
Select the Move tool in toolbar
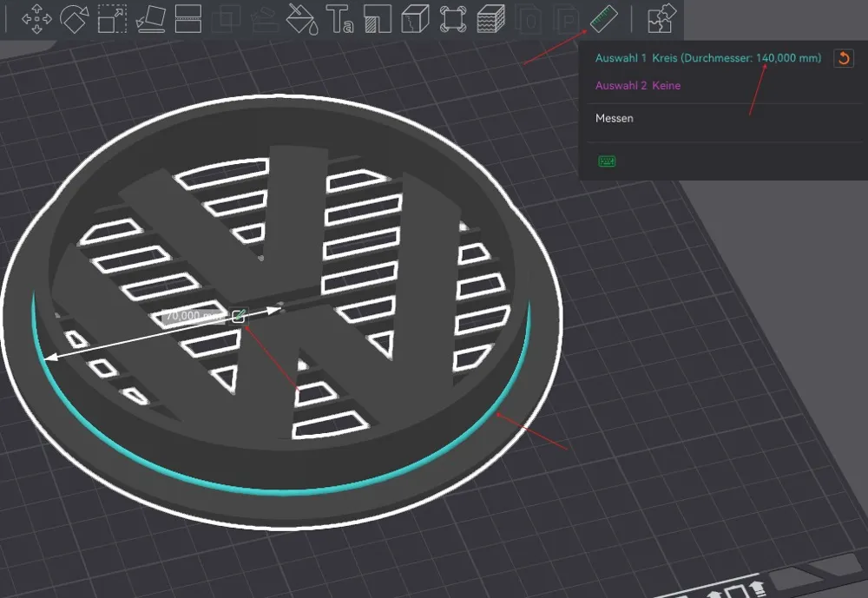(x=36, y=19)
